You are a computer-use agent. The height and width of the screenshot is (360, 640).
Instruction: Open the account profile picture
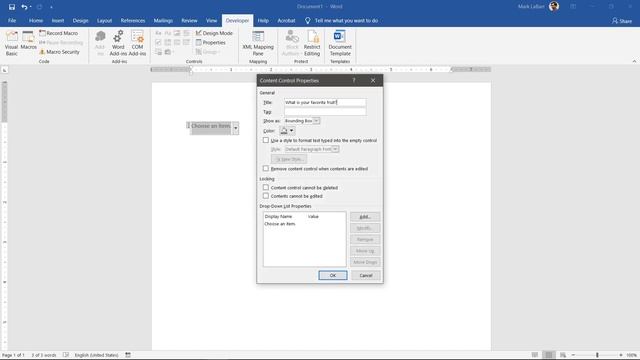tap(554, 6)
